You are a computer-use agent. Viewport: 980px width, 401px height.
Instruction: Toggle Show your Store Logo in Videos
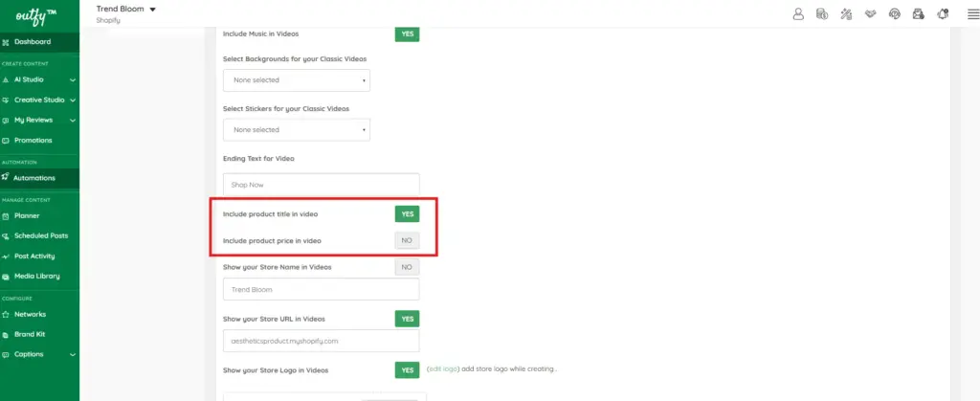pyautogui.click(x=407, y=369)
